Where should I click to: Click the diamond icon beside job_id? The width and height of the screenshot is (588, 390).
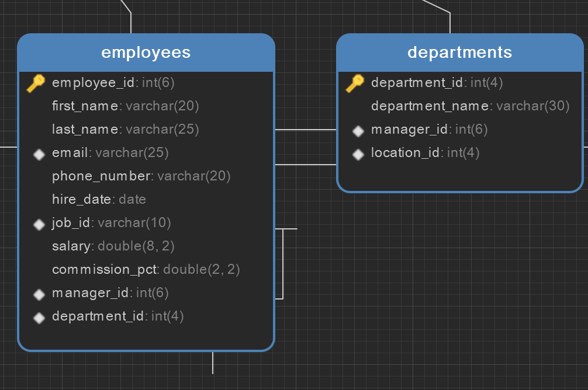(39, 224)
